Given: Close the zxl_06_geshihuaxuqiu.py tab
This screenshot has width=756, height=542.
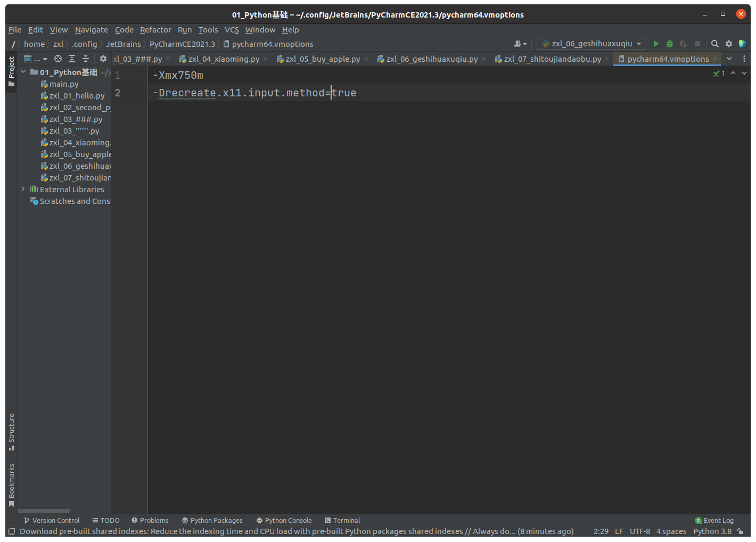Looking at the screenshot, I should pos(483,59).
